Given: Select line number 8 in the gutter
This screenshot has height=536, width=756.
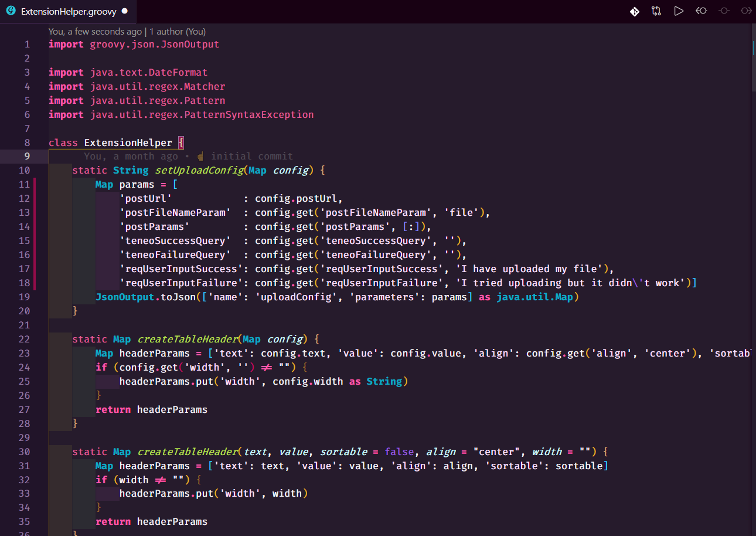Looking at the screenshot, I should click(26, 143).
